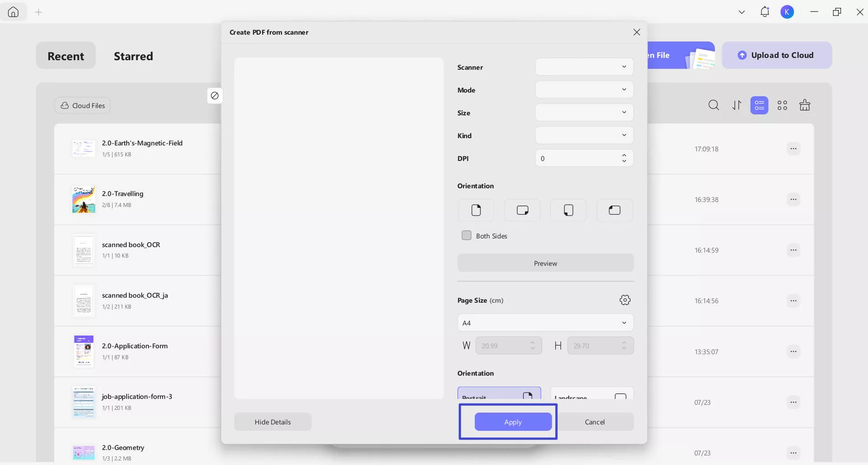
Task: Click the sort order arrows icon
Action: coord(736,105)
